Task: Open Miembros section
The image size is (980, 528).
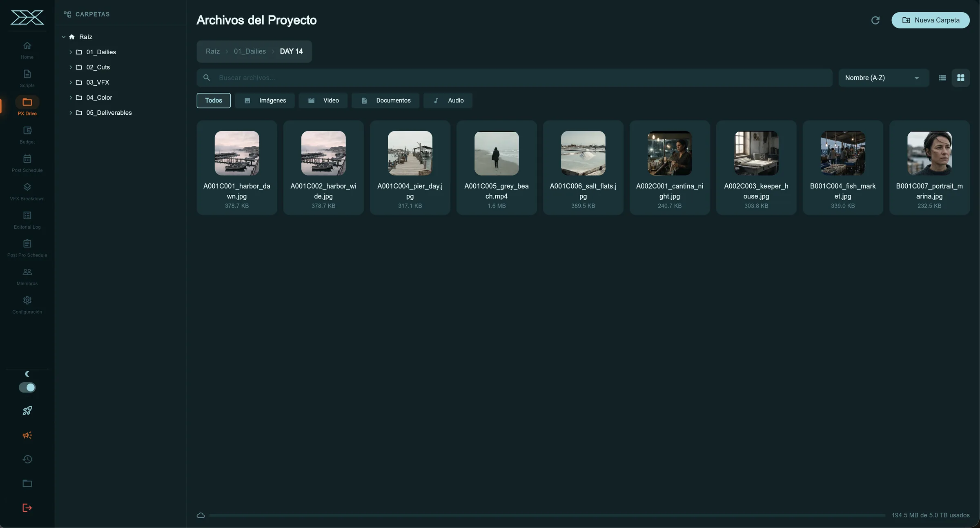Action: pos(27,276)
